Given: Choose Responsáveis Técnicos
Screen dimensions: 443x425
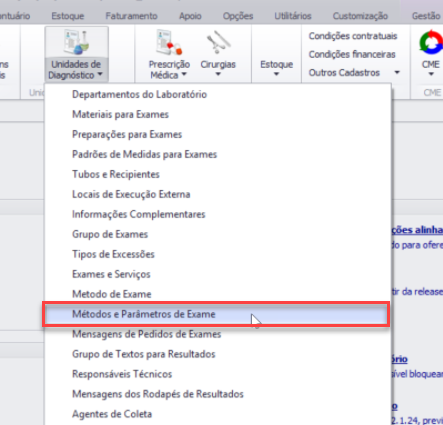Looking at the screenshot, I should pos(218,374).
